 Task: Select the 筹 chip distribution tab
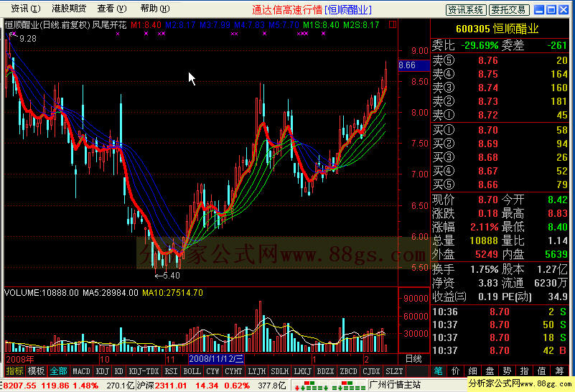(559, 371)
